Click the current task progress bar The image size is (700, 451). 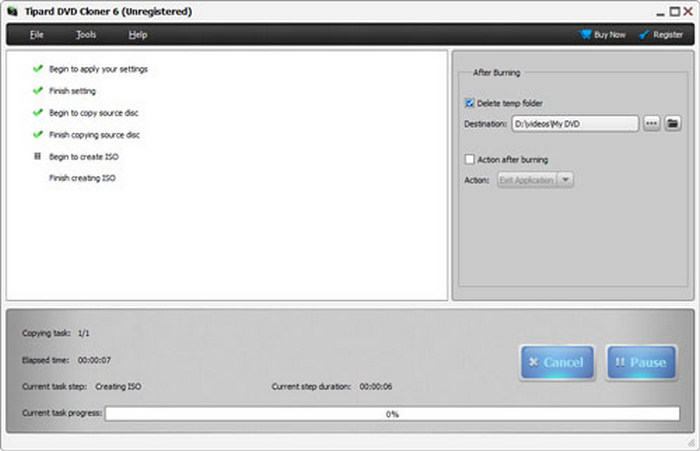click(x=392, y=414)
